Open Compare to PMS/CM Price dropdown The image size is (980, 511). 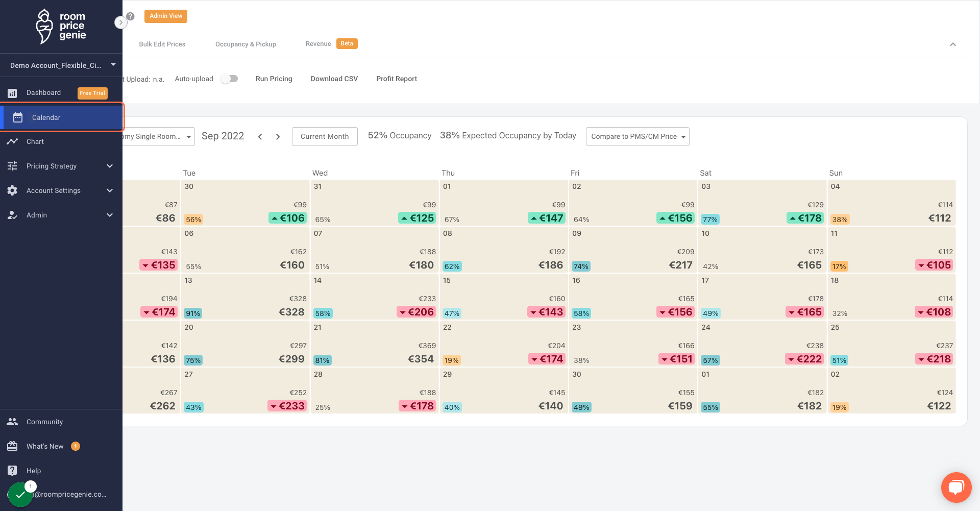(638, 136)
